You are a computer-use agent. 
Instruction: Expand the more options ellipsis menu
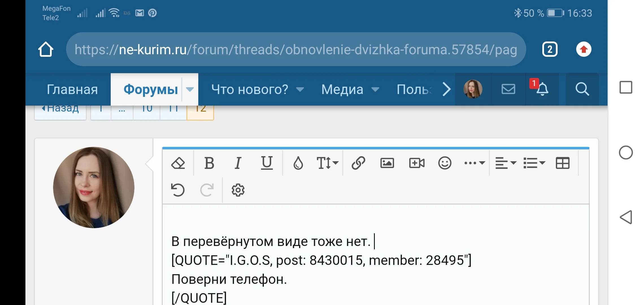pyautogui.click(x=475, y=163)
